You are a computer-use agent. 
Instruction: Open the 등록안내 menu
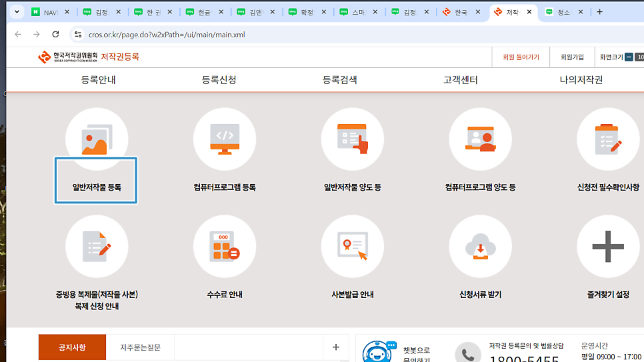98,80
